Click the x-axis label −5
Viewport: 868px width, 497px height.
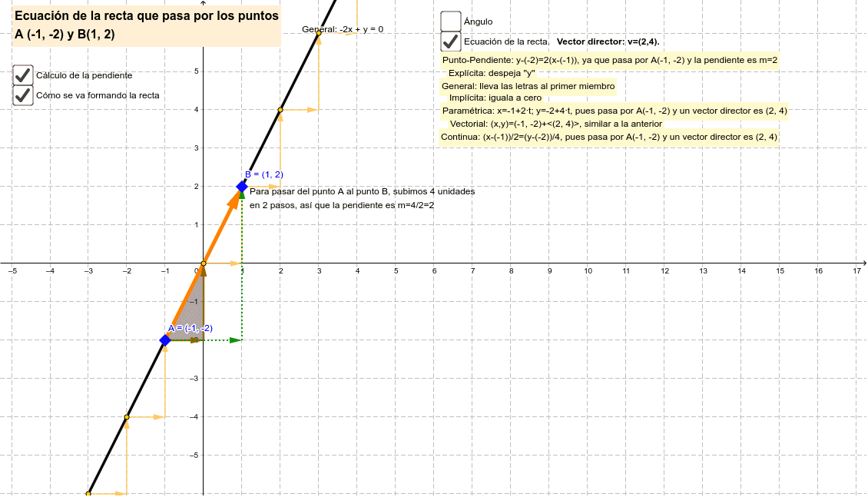point(12,271)
